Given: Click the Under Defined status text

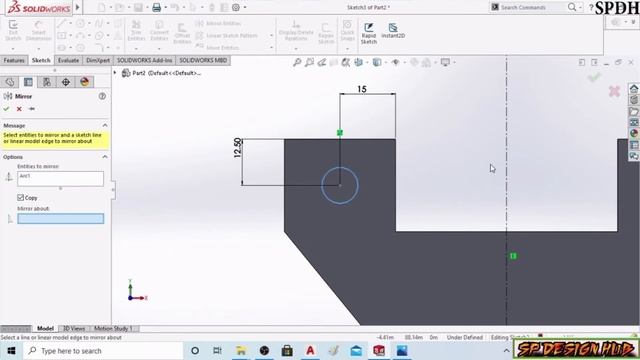Looking at the screenshot, I should coord(464,338).
